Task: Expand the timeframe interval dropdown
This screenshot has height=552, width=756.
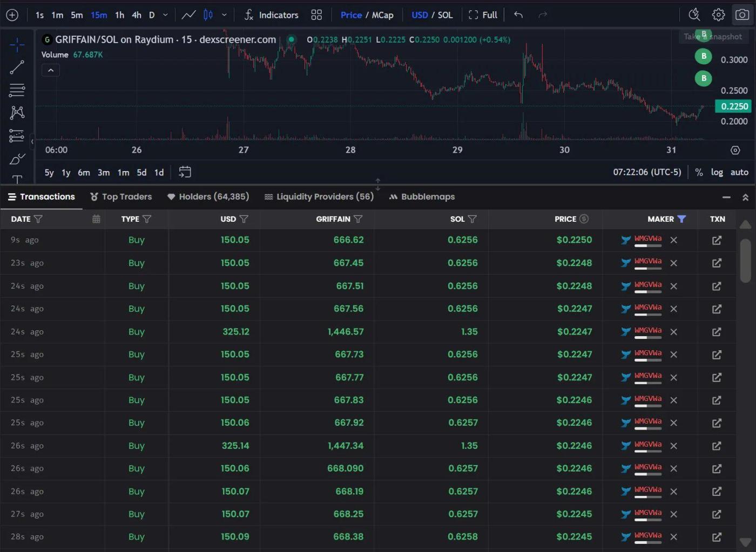Action: tap(166, 15)
